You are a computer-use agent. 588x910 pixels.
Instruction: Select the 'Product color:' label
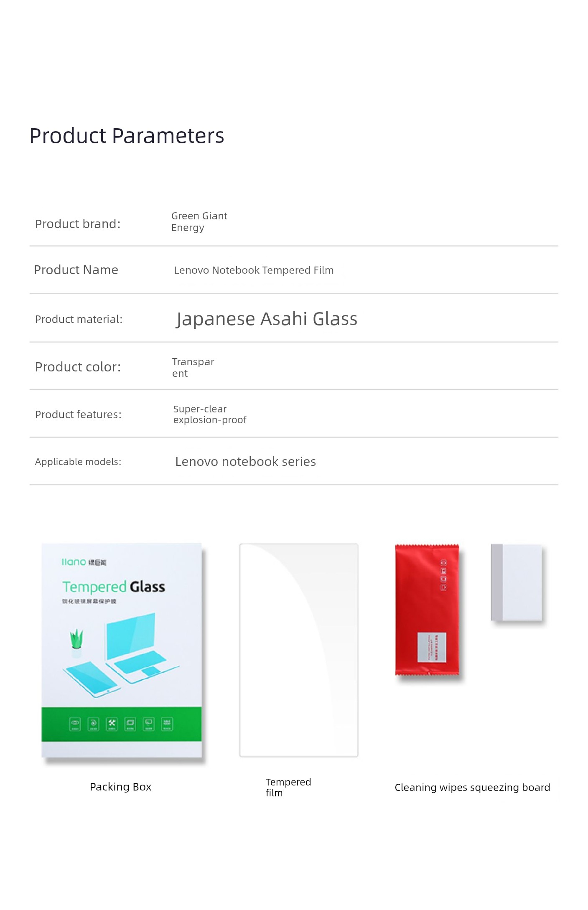click(x=78, y=367)
